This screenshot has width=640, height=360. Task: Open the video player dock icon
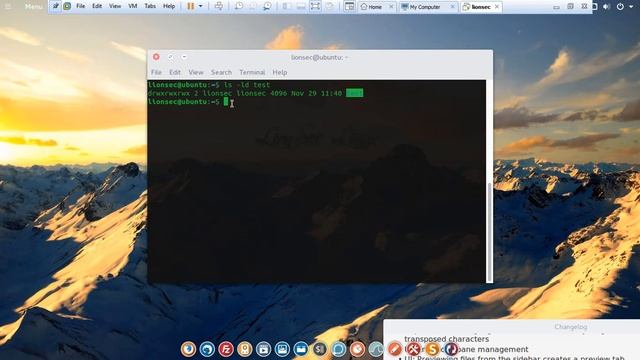263,349
